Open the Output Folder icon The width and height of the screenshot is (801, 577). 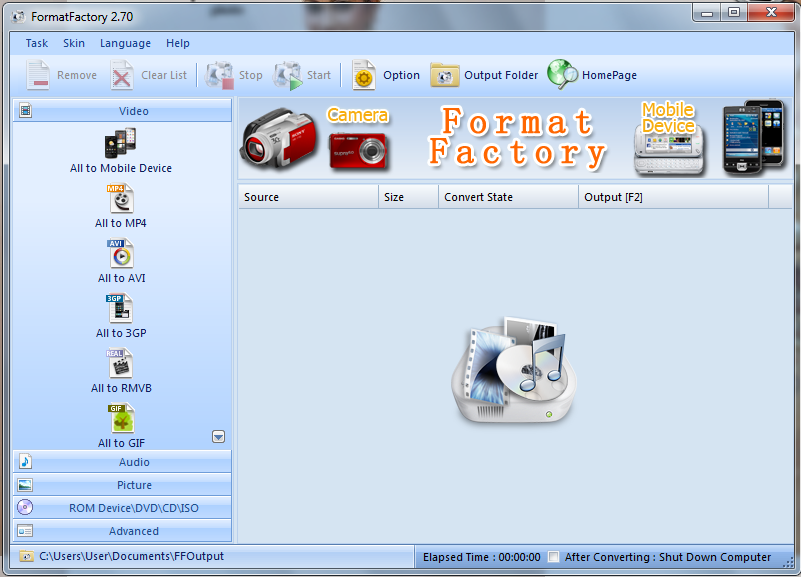coord(444,75)
